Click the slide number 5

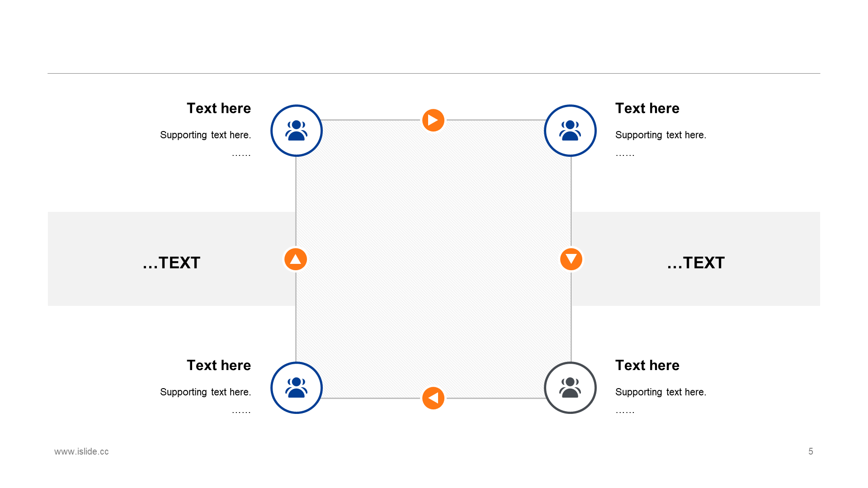[811, 451]
